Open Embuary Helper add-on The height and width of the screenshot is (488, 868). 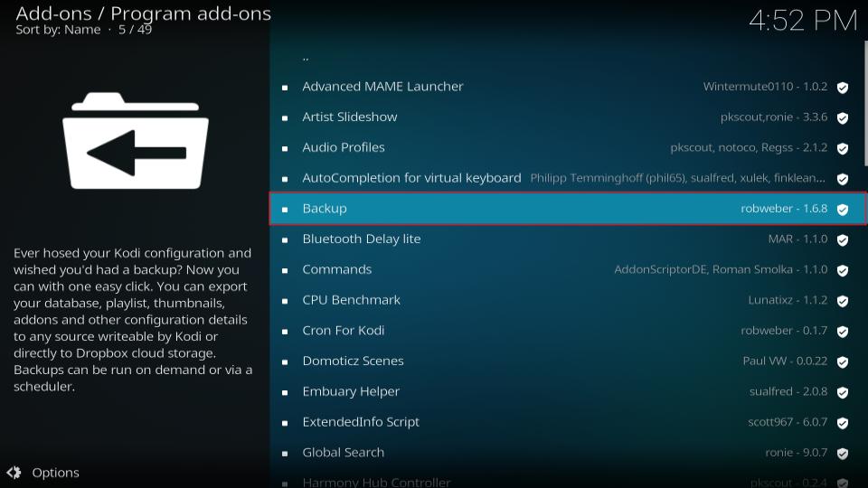tap(569, 391)
